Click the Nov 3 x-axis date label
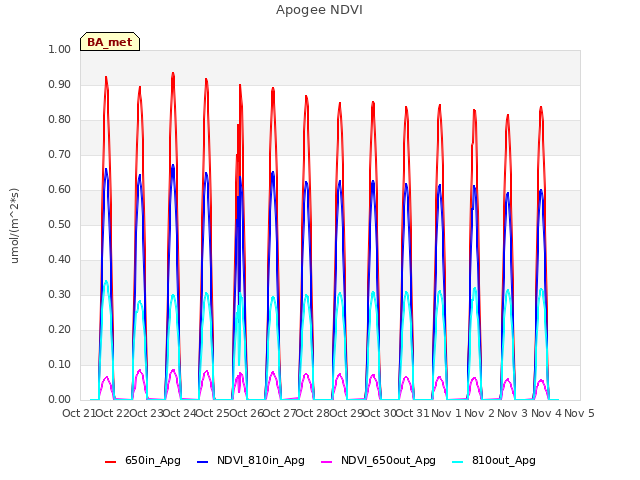Screen dimensions: 640x480 [x=513, y=413]
